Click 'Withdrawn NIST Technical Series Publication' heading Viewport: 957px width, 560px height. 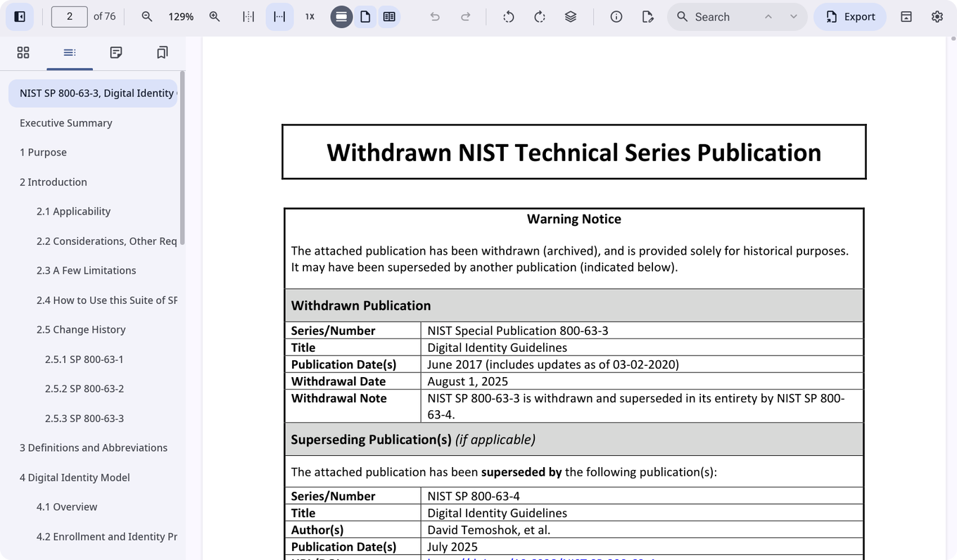tap(573, 152)
